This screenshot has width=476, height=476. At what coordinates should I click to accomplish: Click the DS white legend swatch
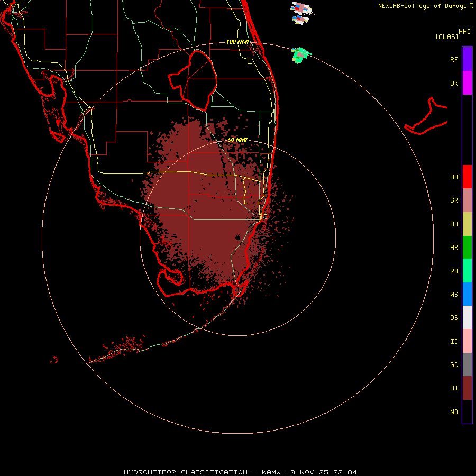[467, 317]
